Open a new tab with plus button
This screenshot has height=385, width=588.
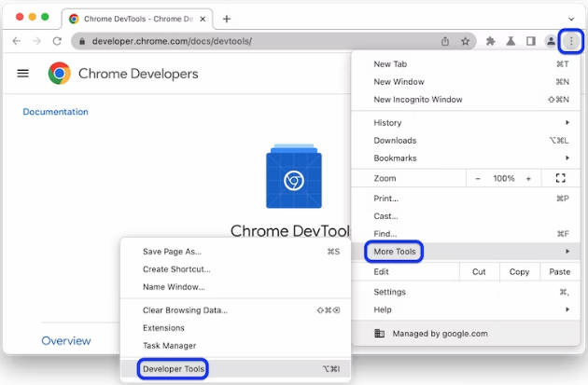[227, 19]
